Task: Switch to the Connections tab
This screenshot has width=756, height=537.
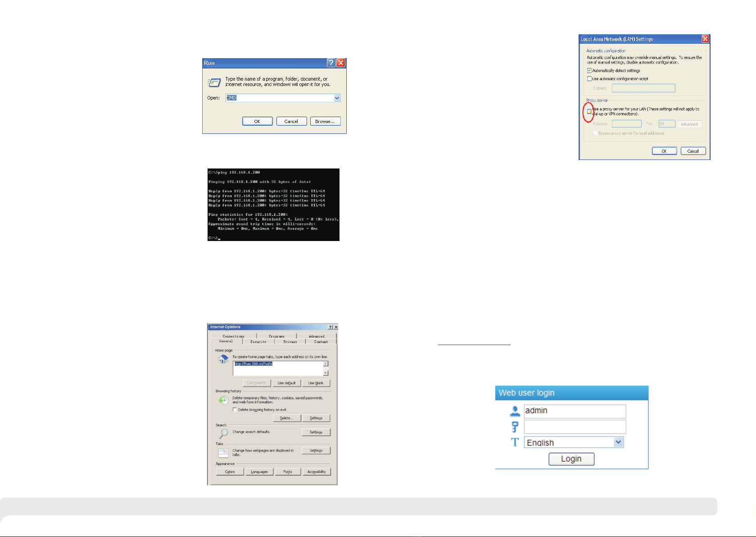Action: [x=233, y=336]
